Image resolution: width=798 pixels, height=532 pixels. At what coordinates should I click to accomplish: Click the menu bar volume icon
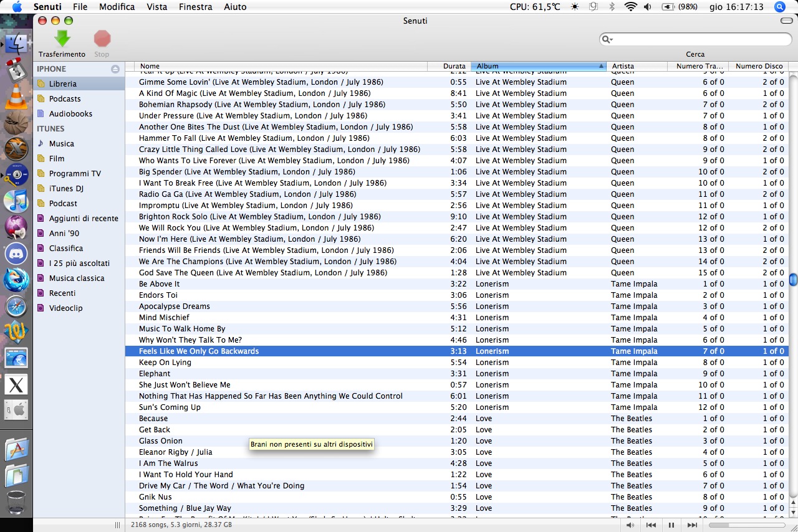tap(648, 7)
